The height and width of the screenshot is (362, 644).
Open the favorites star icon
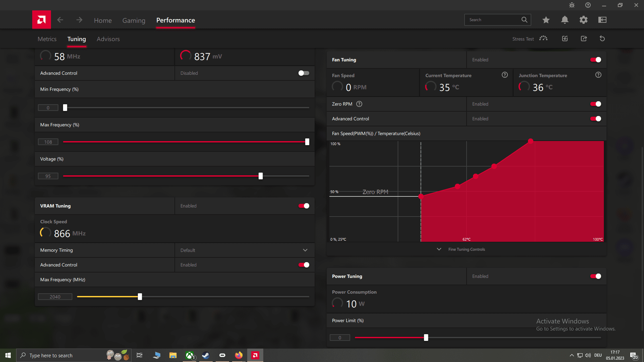[x=546, y=20]
